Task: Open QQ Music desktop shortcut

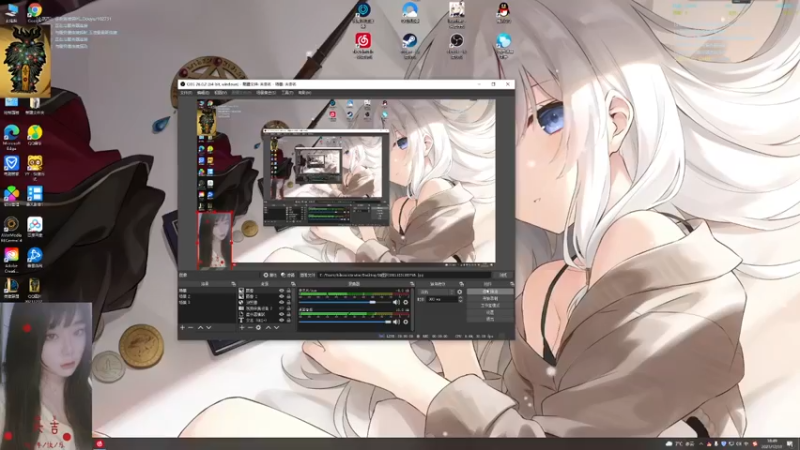Action: point(35,135)
